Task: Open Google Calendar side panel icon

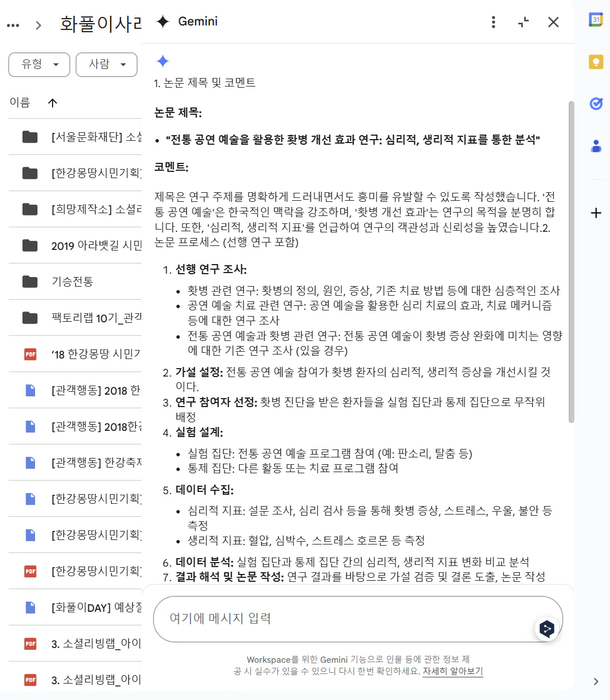Action: coord(596,20)
